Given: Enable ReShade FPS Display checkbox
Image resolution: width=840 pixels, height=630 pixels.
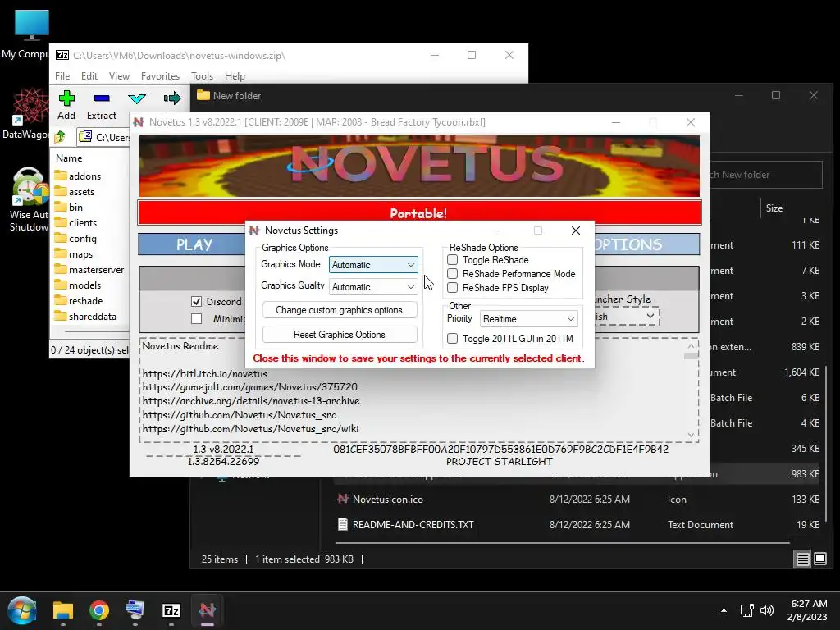Looking at the screenshot, I should coord(453,288).
